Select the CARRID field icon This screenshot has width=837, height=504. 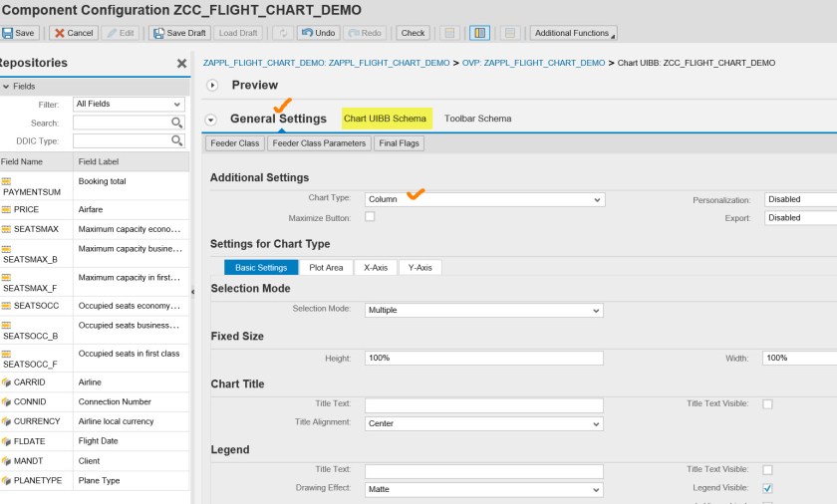[x=6, y=382]
